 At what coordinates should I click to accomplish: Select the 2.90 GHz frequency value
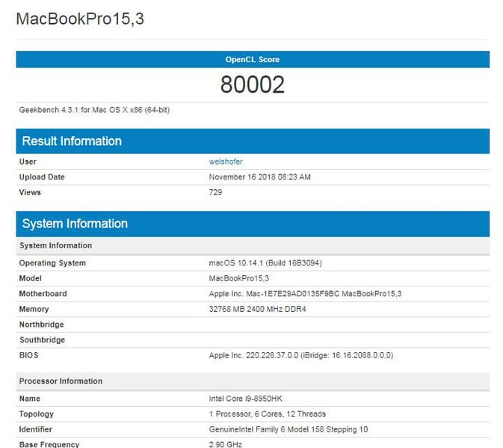pos(225,444)
